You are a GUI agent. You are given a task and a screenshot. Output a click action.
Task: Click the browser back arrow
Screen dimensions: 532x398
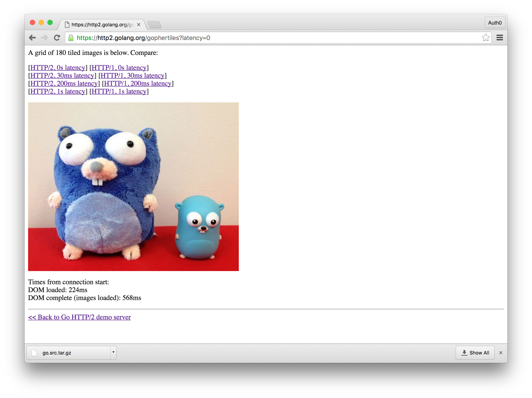tap(32, 38)
